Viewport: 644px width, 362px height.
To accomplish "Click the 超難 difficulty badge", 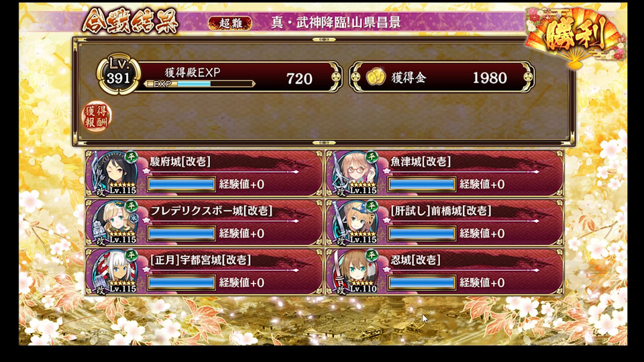I will (x=230, y=23).
